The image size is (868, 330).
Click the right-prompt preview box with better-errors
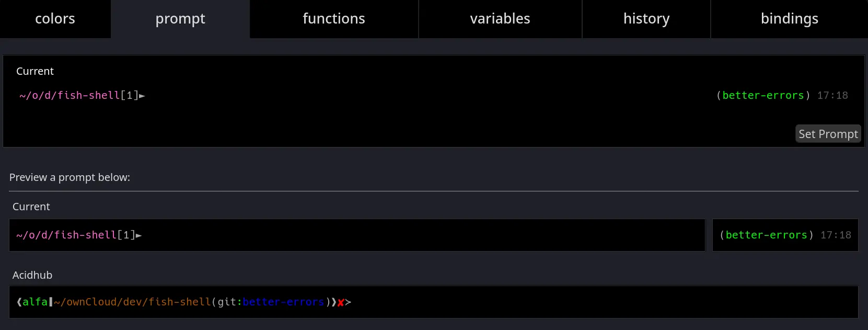pos(785,235)
